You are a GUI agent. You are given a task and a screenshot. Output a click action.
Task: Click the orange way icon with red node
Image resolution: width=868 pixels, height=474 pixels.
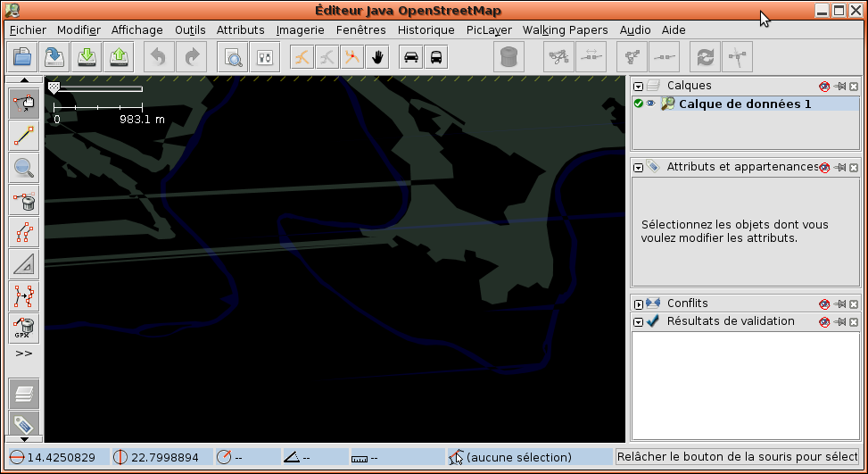(352, 56)
